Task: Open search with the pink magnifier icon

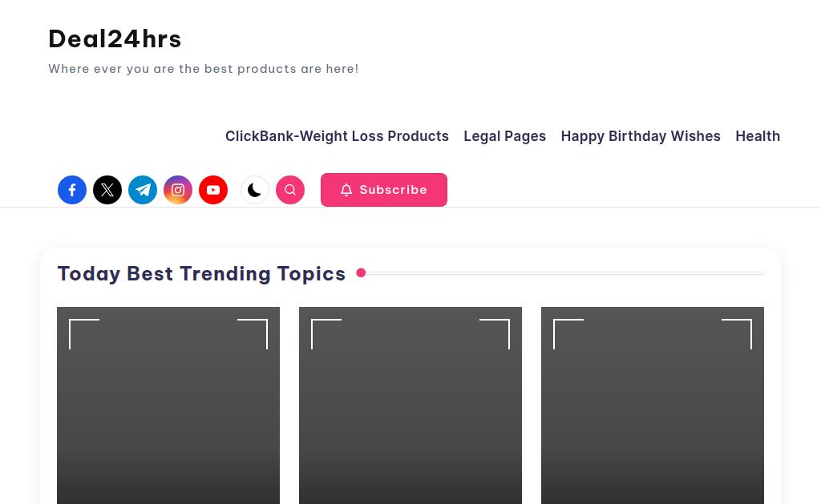Action: point(290,190)
